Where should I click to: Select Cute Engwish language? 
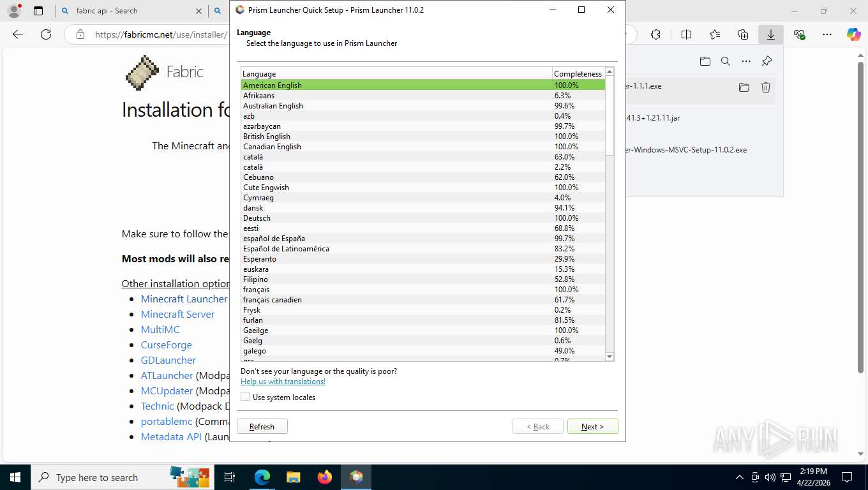pos(423,187)
